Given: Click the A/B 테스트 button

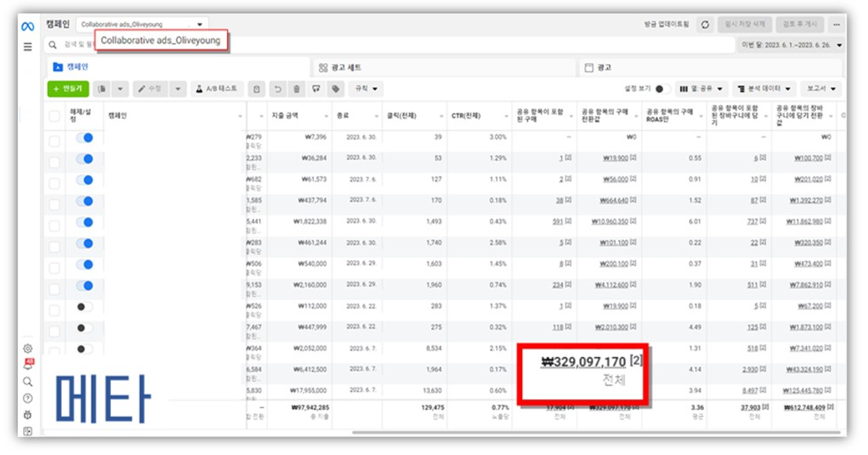Looking at the screenshot, I should click(216, 88).
